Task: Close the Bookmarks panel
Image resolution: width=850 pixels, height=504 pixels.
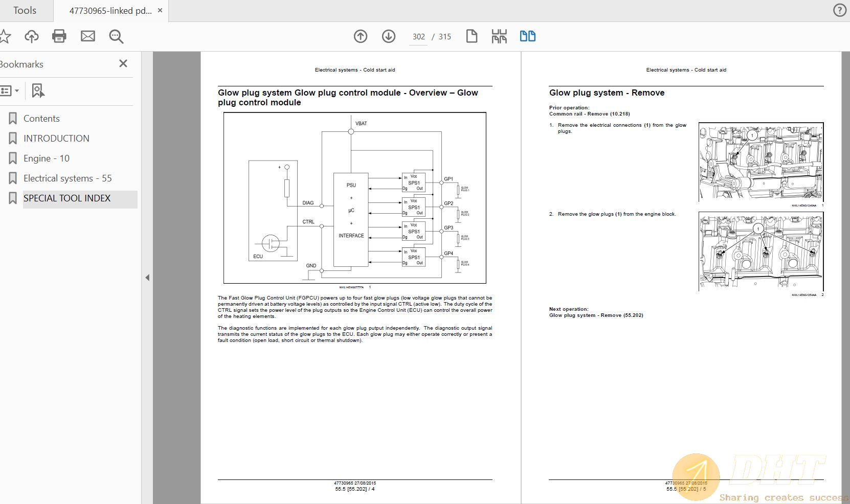Action: click(x=123, y=63)
